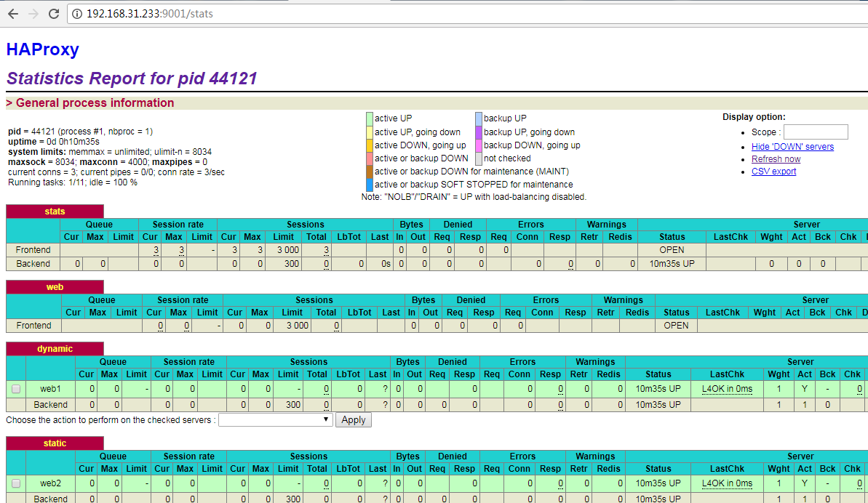Image resolution: width=868 pixels, height=503 pixels.
Task: Click the static proxy section header
Action: point(55,443)
